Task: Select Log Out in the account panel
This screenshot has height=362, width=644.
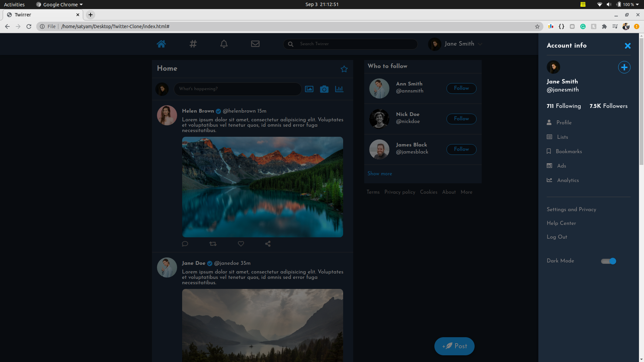Action: (x=556, y=237)
